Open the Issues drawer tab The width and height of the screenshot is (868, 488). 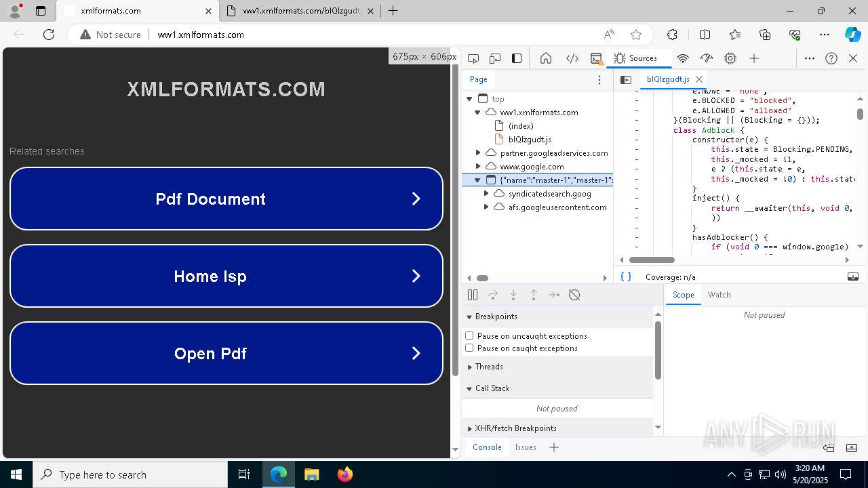coord(526,447)
